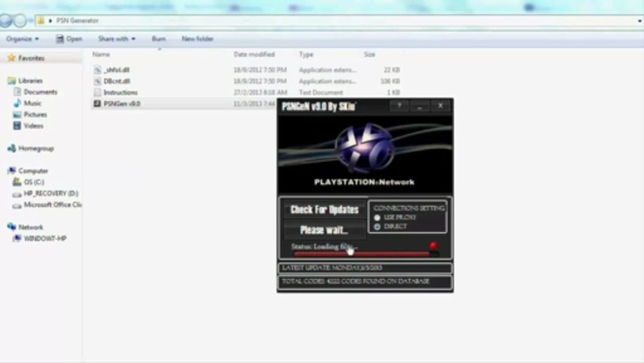Open WINDOW7-HP network computer icon
Viewport: 644px width, 363px height.
pos(17,238)
